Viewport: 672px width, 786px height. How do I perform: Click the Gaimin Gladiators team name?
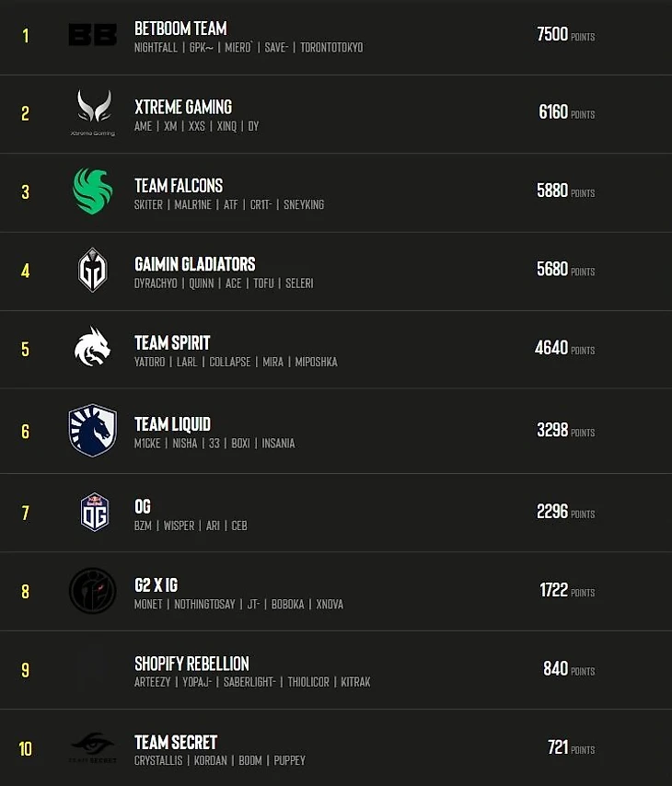point(194,264)
